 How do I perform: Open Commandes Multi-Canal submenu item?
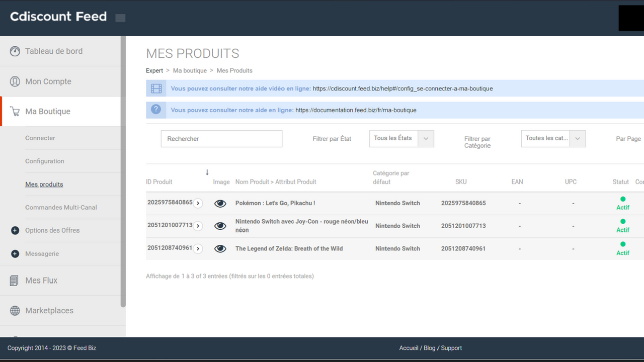pyautogui.click(x=61, y=207)
